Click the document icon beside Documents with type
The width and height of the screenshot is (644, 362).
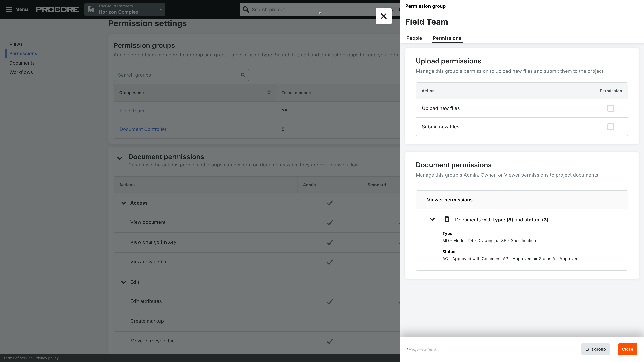click(447, 219)
